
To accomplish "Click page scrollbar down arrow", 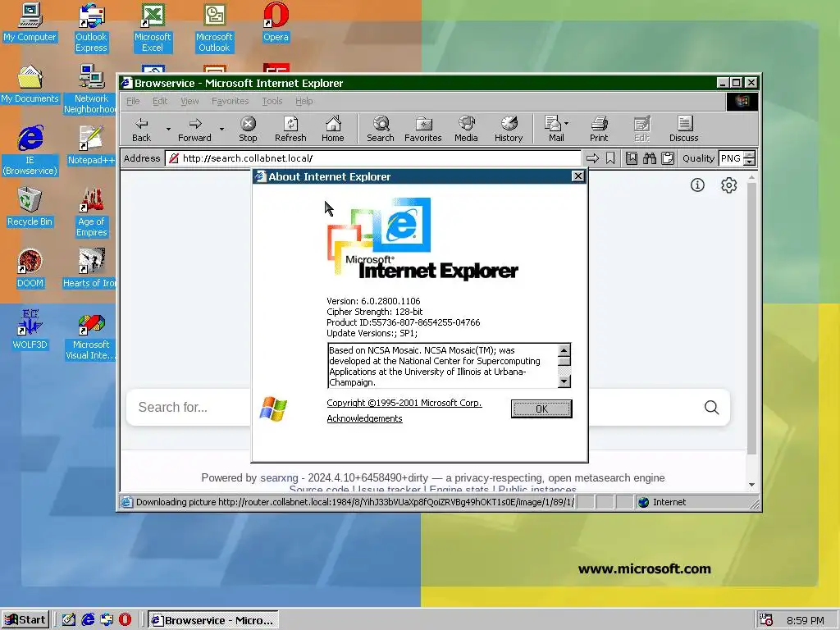I will pos(751,485).
